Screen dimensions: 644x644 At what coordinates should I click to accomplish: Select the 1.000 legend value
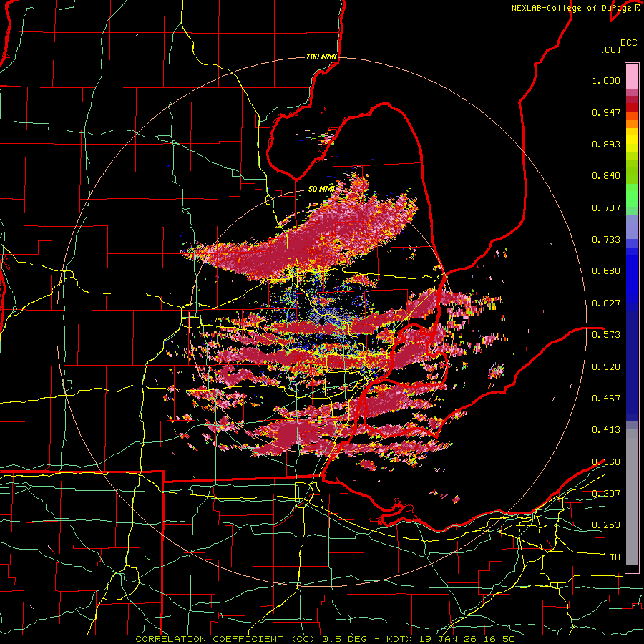coord(606,80)
